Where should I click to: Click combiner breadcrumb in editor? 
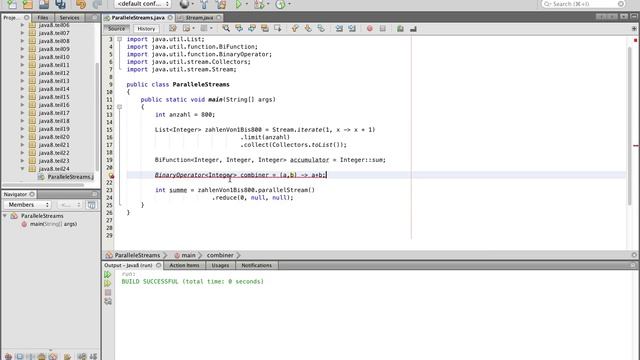220,255
